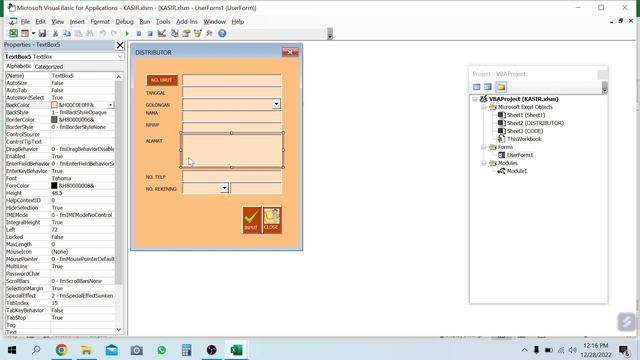Viewport: 640px width, 360px height.
Task: Click the Paste toolbar icon
Action: (78, 33)
